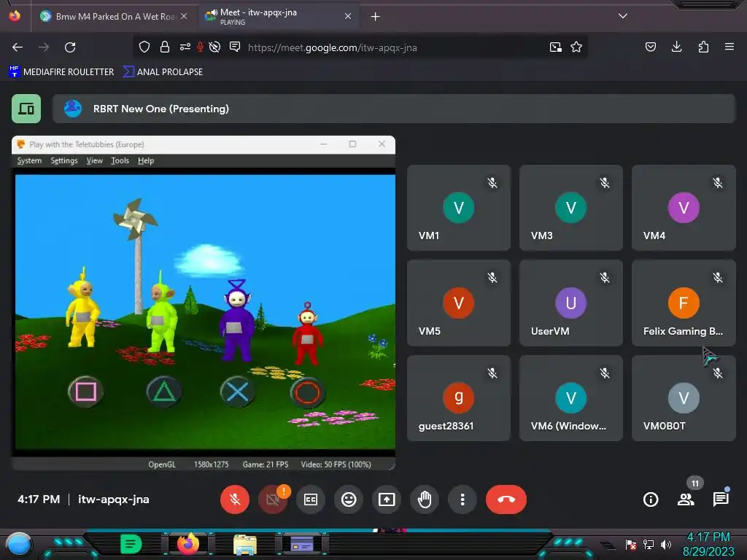
Task: Show the participants people panel
Action: [x=686, y=499]
